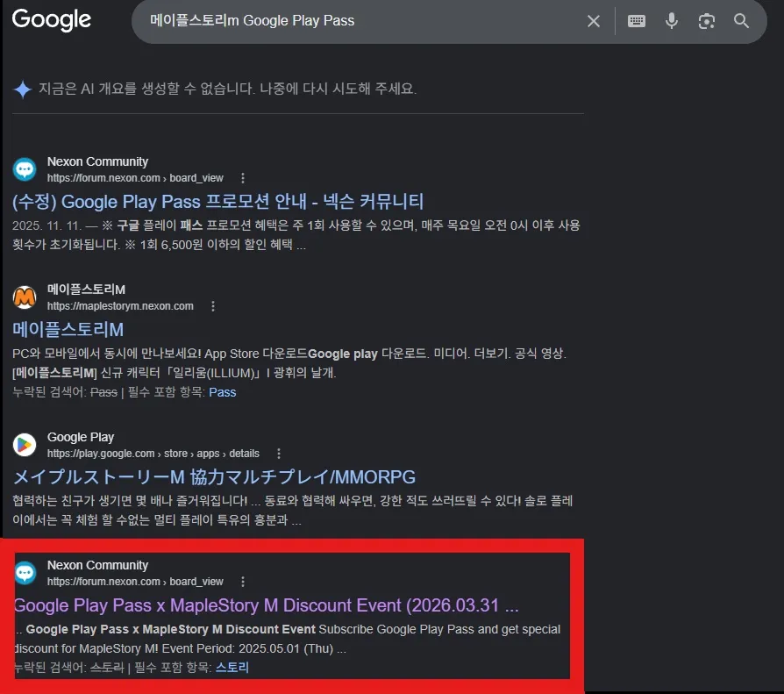This screenshot has width=784, height=694.
Task: Clear the search query with the X
Action: click(x=594, y=21)
